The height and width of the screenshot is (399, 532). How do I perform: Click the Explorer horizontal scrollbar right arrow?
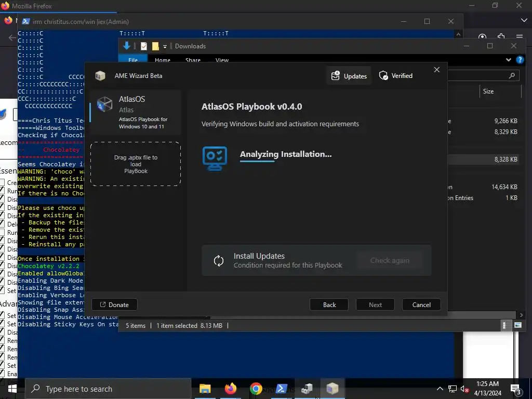(521, 315)
